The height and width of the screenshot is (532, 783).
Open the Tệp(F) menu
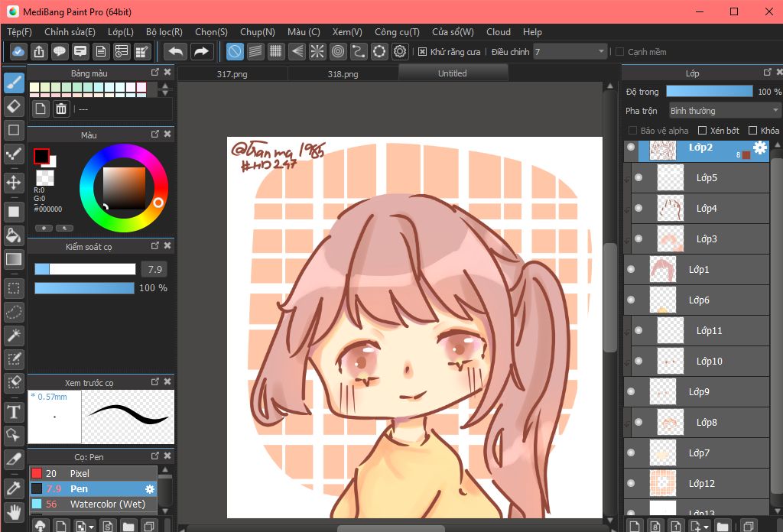[x=19, y=32]
